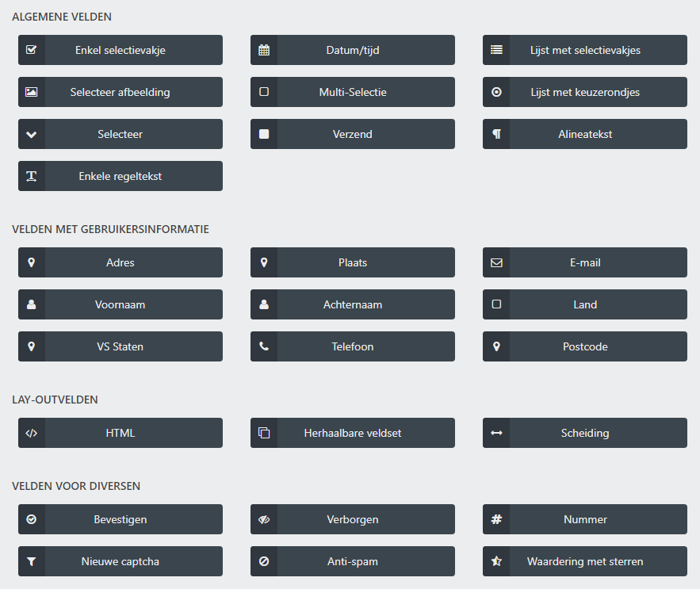Screen dimensions: 700x589
Task: Click the paragraph icon on Alineatekst
Action: [x=496, y=134]
